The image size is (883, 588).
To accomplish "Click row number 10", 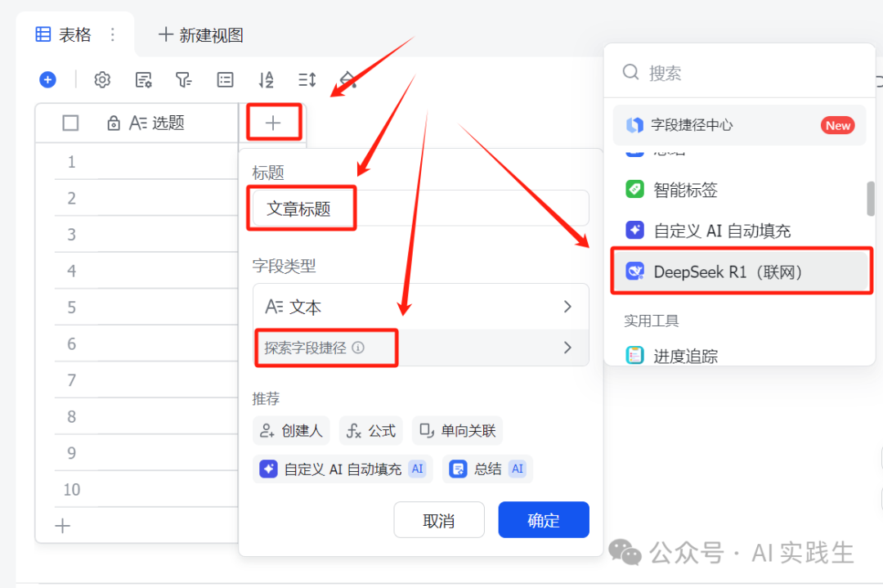I will [71, 489].
